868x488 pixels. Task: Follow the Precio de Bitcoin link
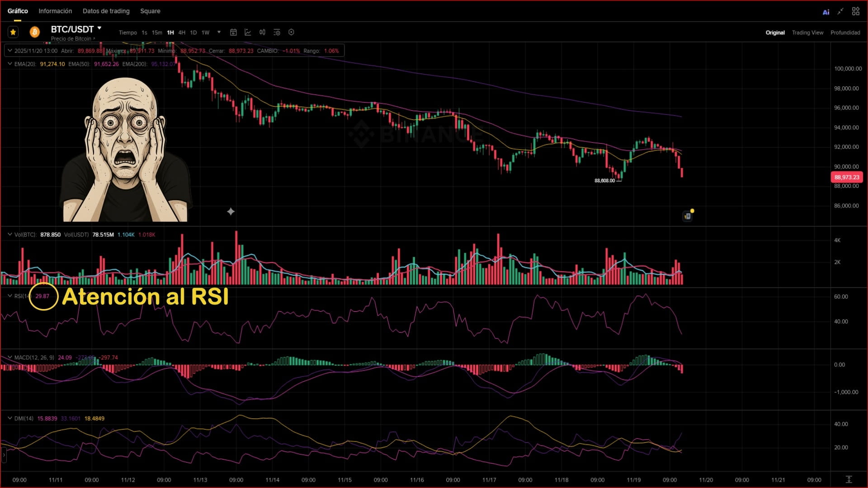click(x=72, y=39)
